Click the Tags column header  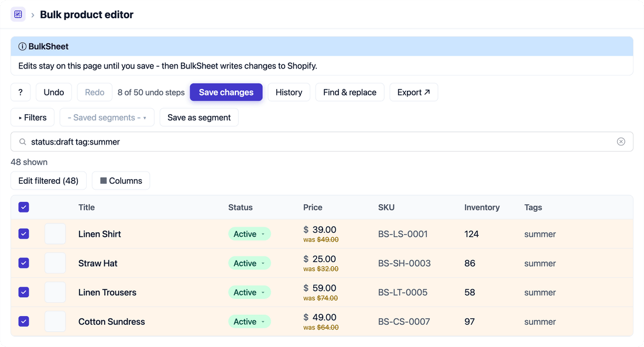[533, 207]
